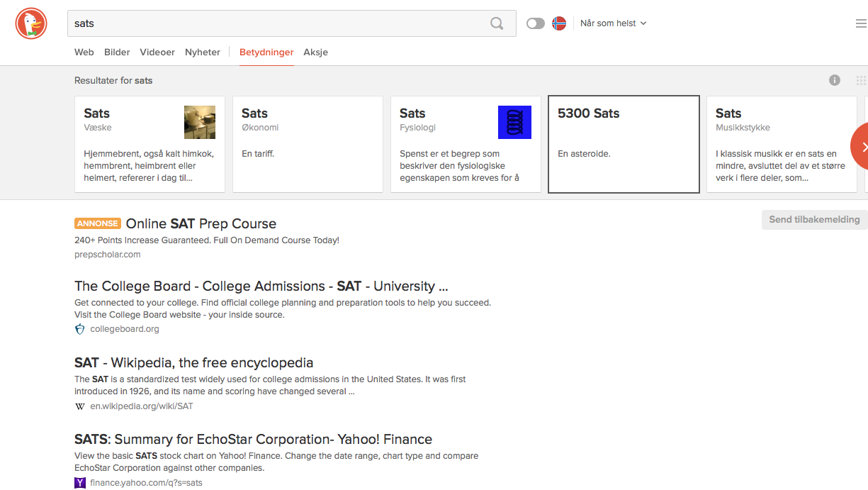Open the "Online SAT Prep Course" ad link

click(201, 223)
